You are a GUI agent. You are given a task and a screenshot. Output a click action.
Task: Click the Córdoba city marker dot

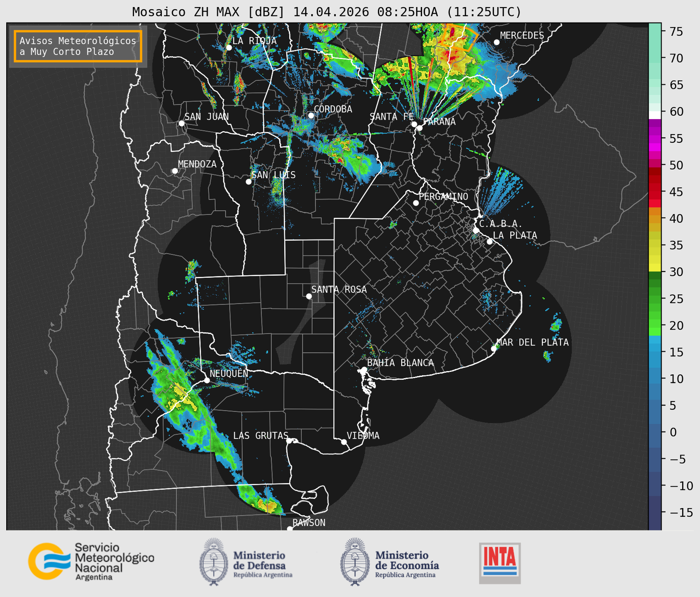[x=311, y=115]
